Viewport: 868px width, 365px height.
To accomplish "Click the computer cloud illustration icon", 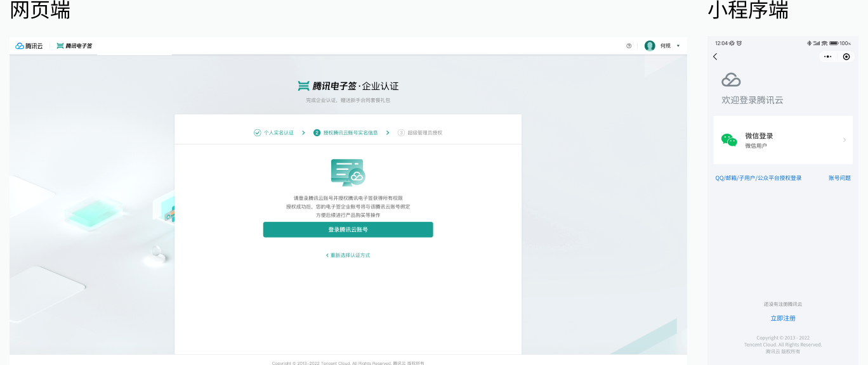I will [348, 172].
